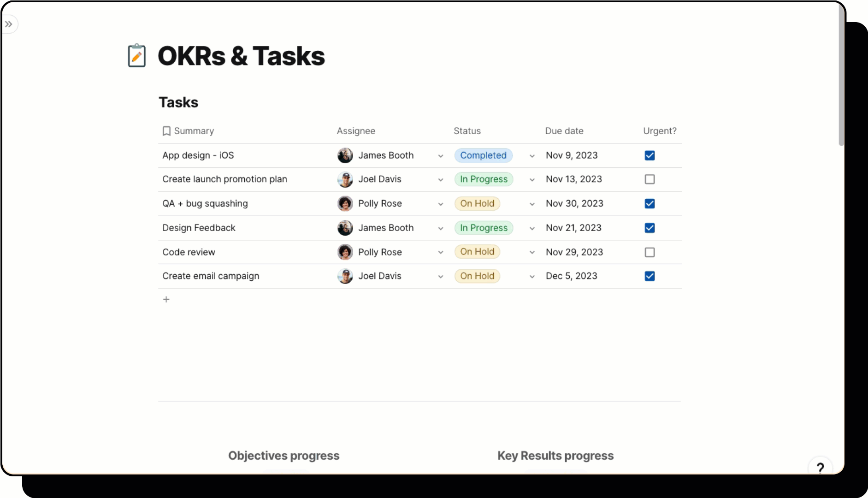The width and height of the screenshot is (868, 498).
Task: Expand the sidebar with double-chevron icon
Action: tap(9, 24)
